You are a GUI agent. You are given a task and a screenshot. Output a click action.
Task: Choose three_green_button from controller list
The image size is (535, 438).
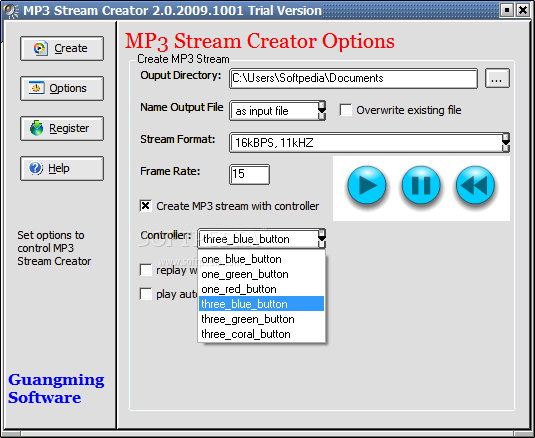point(261,319)
